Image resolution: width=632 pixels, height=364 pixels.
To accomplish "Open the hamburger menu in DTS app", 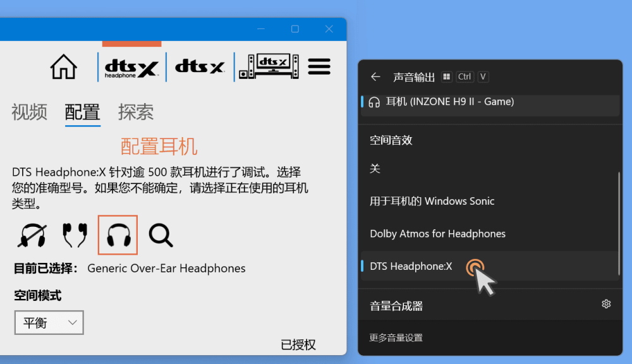I will [319, 66].
